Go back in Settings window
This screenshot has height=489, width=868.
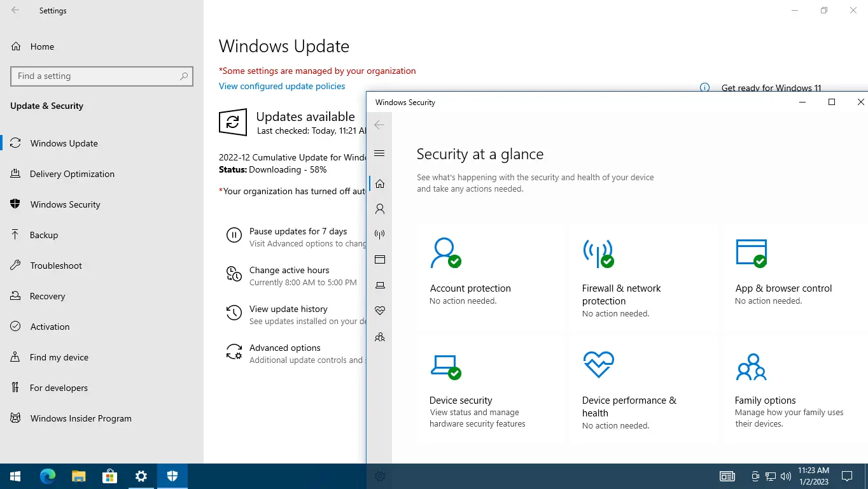tap(15, 11)
